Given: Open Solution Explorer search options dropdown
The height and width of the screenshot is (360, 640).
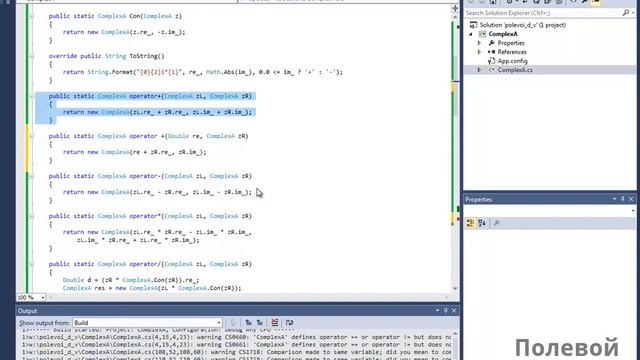Looking at the screenshot, I should (633, 13).
